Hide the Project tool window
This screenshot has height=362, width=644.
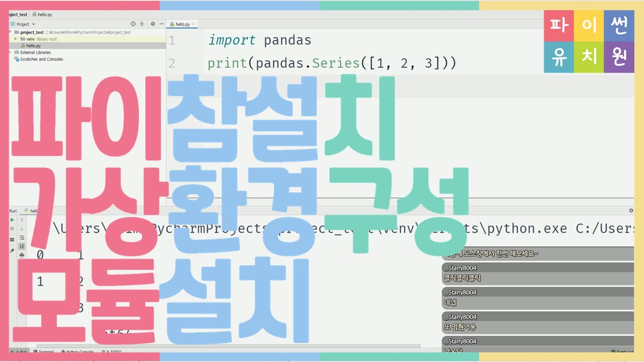[x=161, y=24]
